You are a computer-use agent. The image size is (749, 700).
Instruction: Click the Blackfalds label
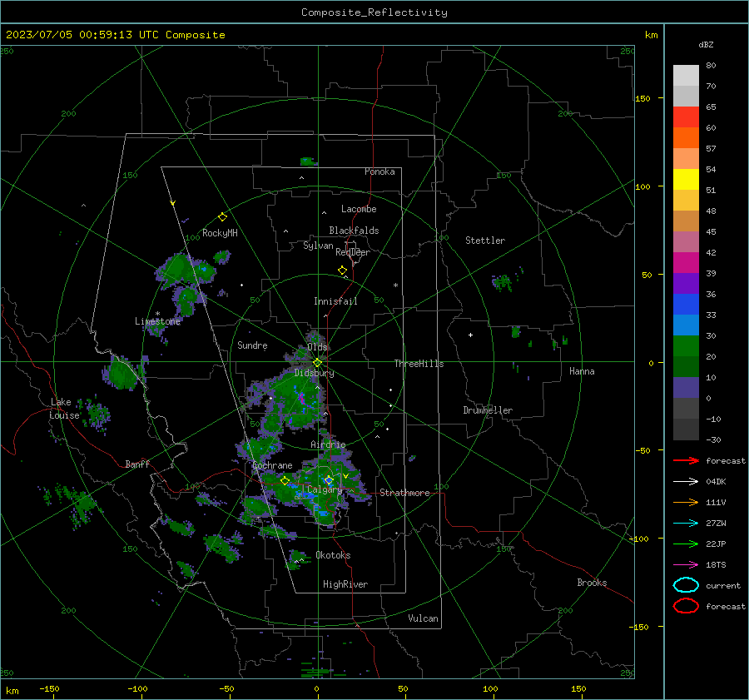[354, 231]
